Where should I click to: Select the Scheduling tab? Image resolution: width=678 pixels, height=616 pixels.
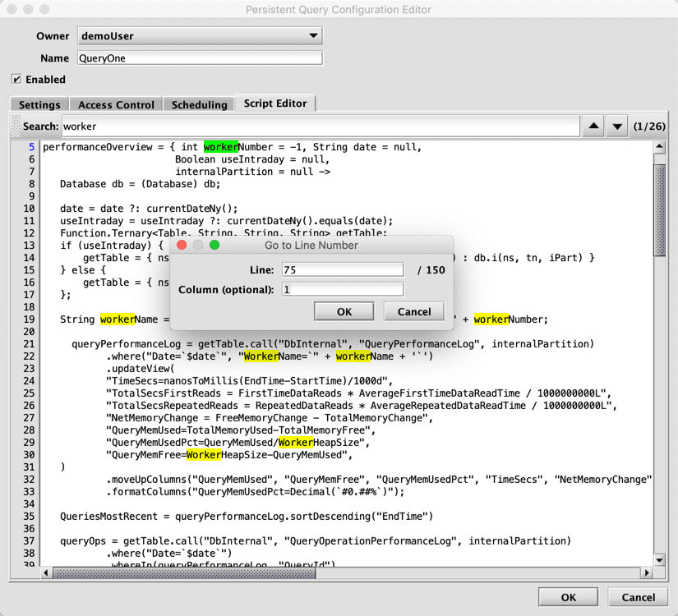coord(199,104)
